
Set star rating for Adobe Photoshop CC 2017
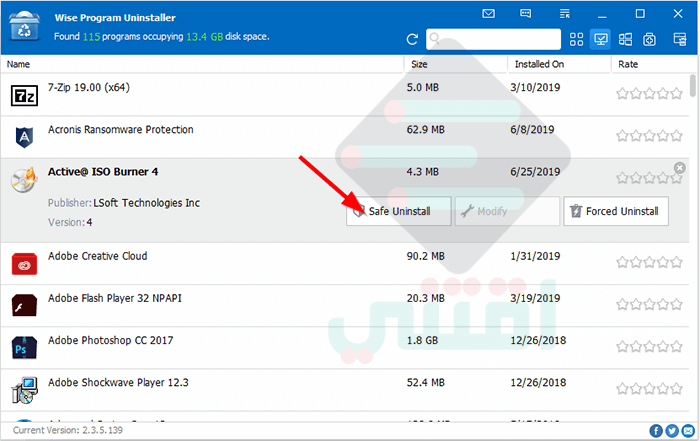pos(650,346)
